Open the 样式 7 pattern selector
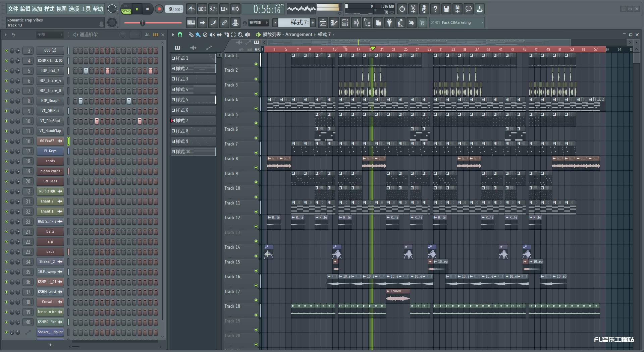Image resolution: width=644 pixels, height=352 pixels. point(294,22)
